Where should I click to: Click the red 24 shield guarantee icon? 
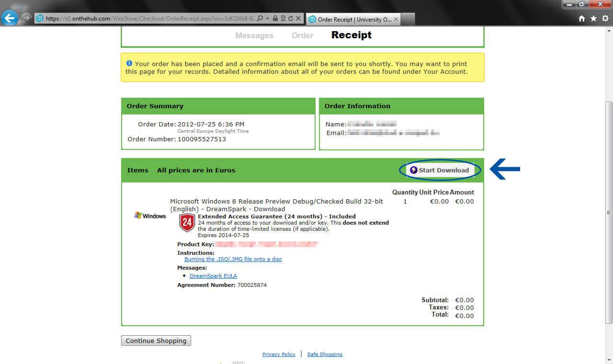point(187,223)
